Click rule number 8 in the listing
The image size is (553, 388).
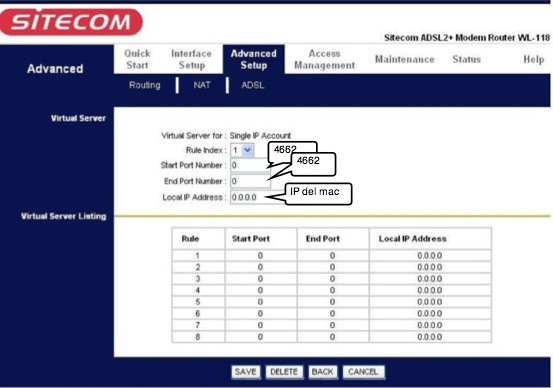coord(198,337)
